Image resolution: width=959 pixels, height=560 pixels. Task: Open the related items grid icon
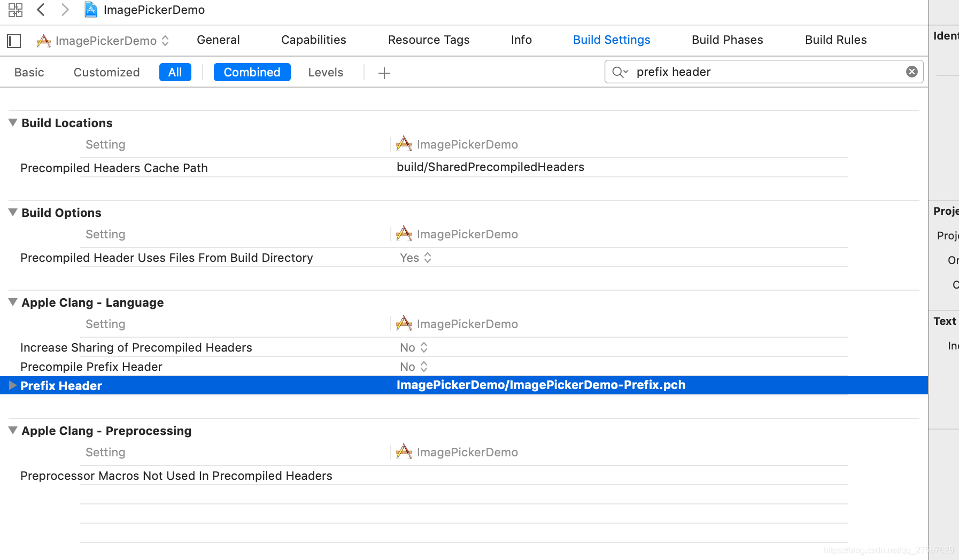pos(16,10)
